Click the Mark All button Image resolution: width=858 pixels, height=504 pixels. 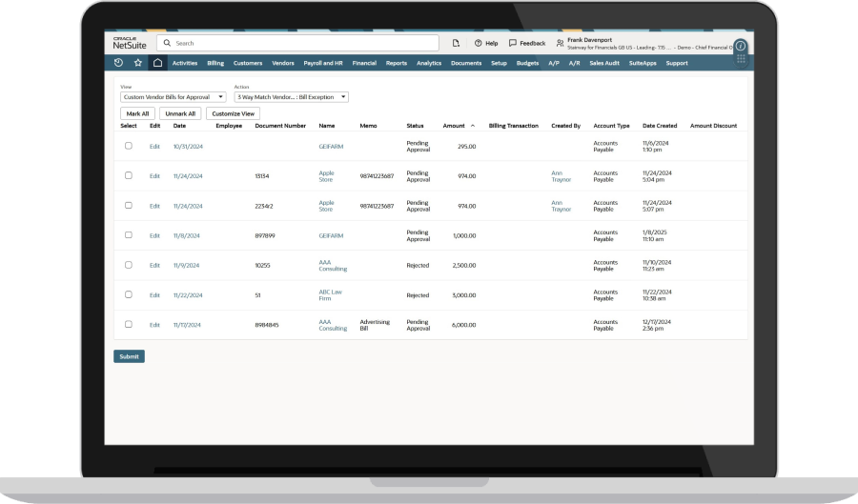pyautogui.click(x=137, y=113)
